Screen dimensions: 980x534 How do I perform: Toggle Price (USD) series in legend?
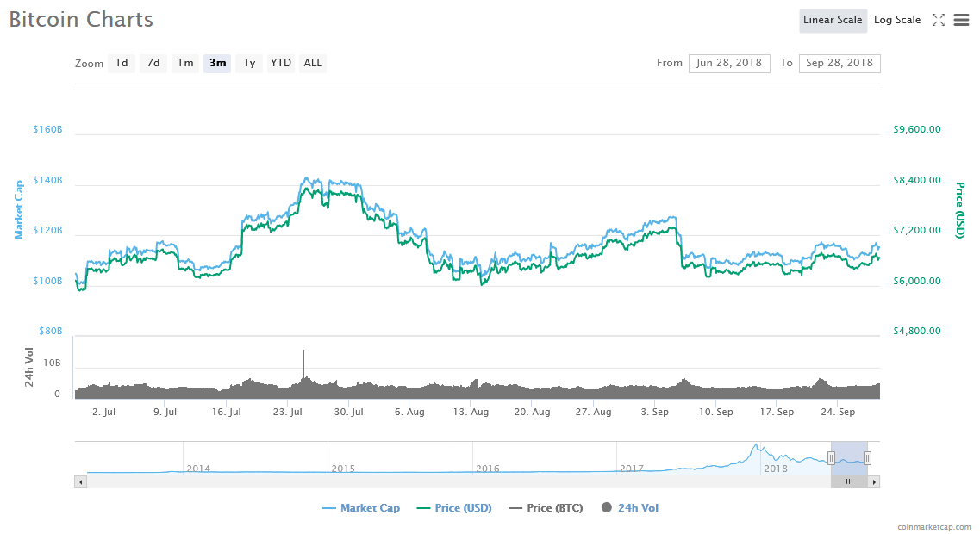click(453, 508)
